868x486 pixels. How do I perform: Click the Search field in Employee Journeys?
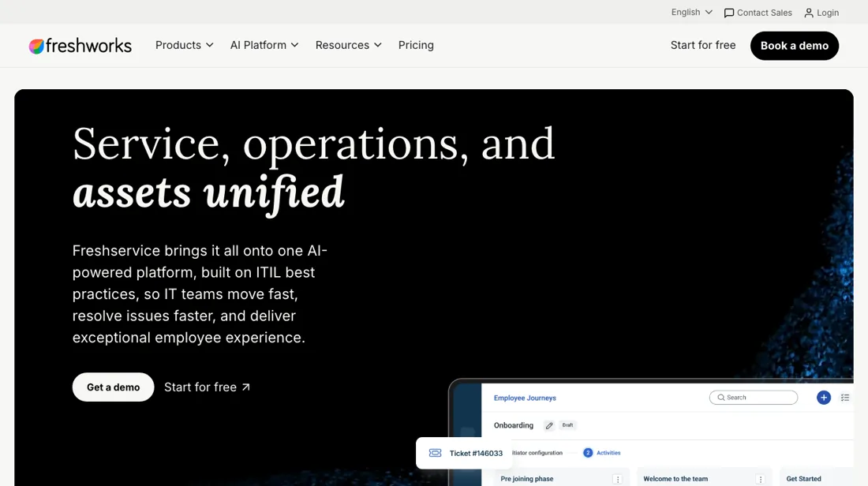point(754,398)
